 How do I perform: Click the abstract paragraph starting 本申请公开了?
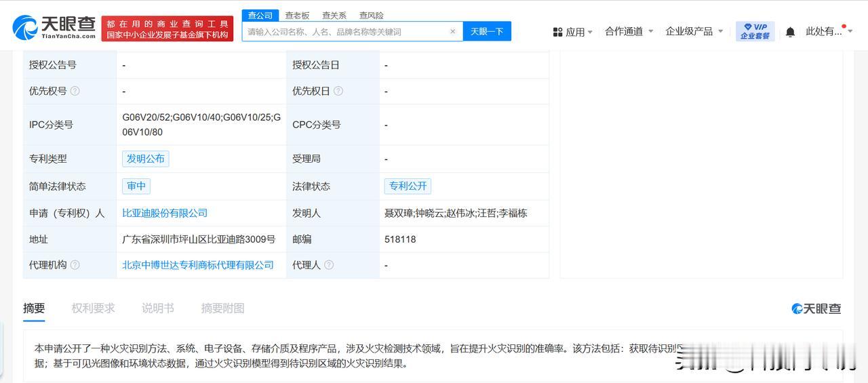(359, 356)
